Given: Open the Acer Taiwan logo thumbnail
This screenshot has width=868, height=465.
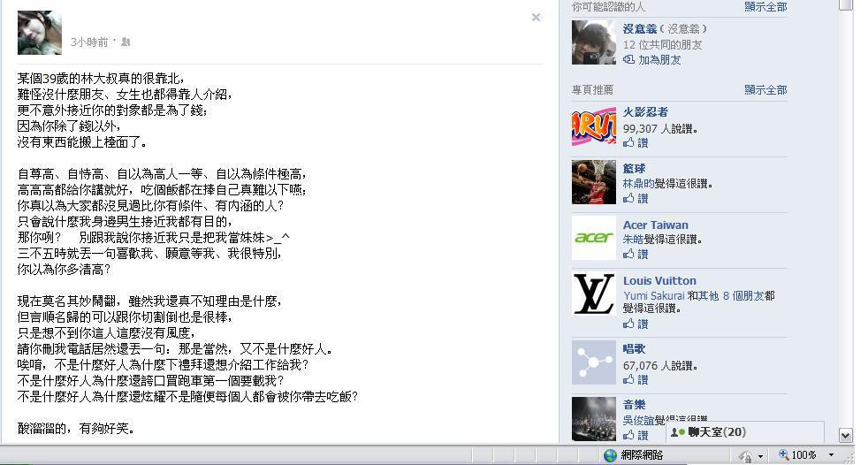Looking at the screenshot, I should click(x=594, y=238).
